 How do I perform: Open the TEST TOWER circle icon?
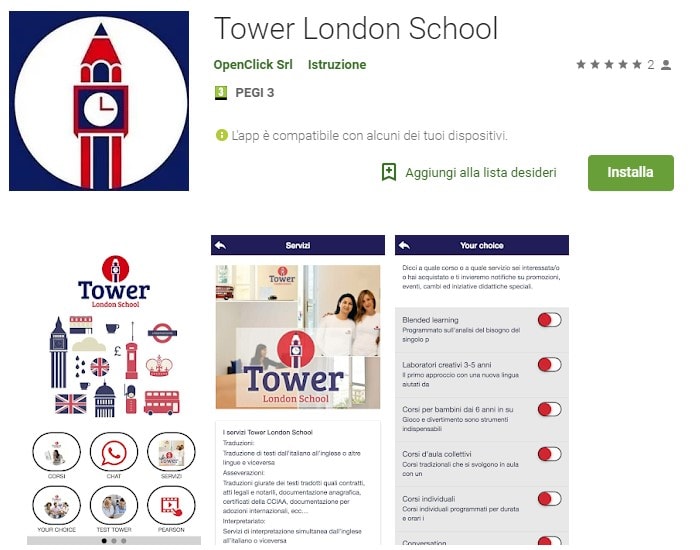pos(114,506)
